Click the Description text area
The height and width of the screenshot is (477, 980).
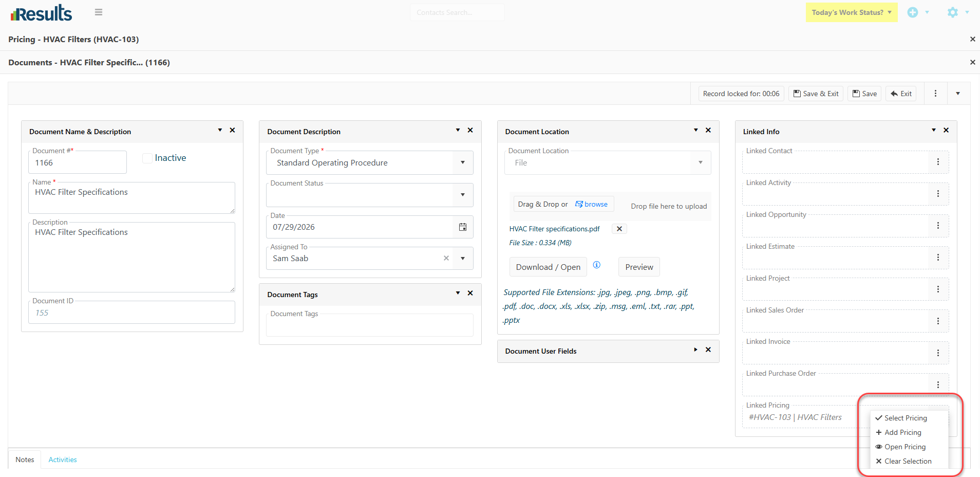[x=131, y=257]
